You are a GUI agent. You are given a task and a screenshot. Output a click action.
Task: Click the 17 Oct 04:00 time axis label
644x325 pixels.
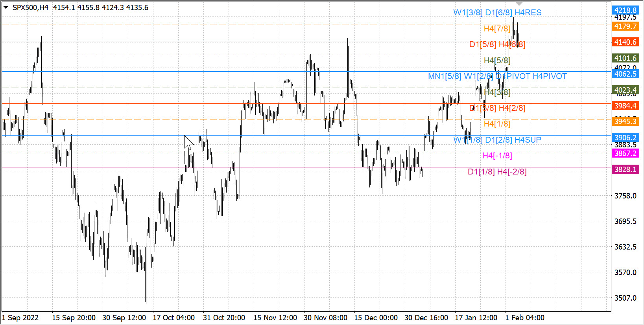[173, 318]
